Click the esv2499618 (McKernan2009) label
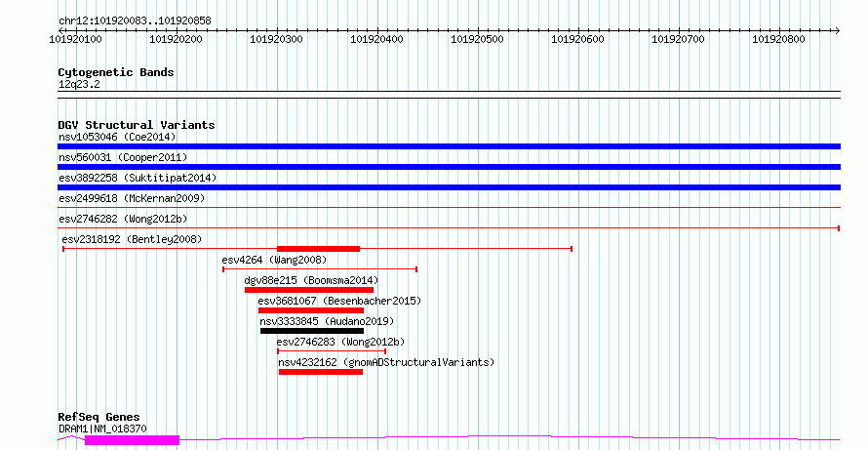This screenshot has width=868, height=450. [132, 198]
